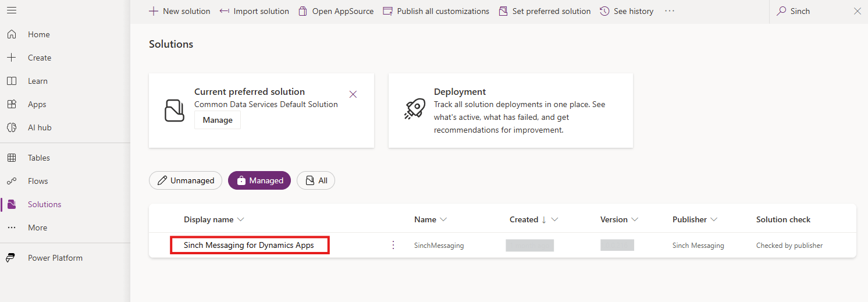Image resolution: width=868 pixels, height=302 pixels.
Task: Click the search box containing Sinch
Action: (x=818, y=11)
